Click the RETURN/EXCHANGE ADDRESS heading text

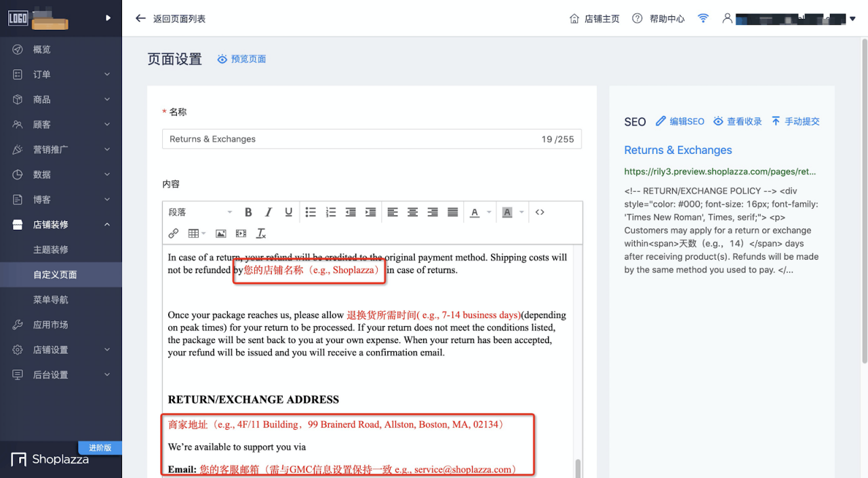tap(254, 399)
